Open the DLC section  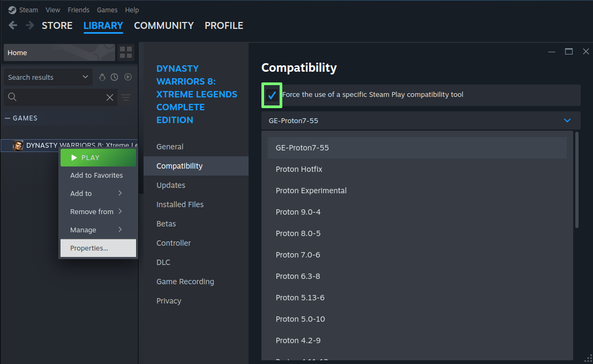pos(196,262)
